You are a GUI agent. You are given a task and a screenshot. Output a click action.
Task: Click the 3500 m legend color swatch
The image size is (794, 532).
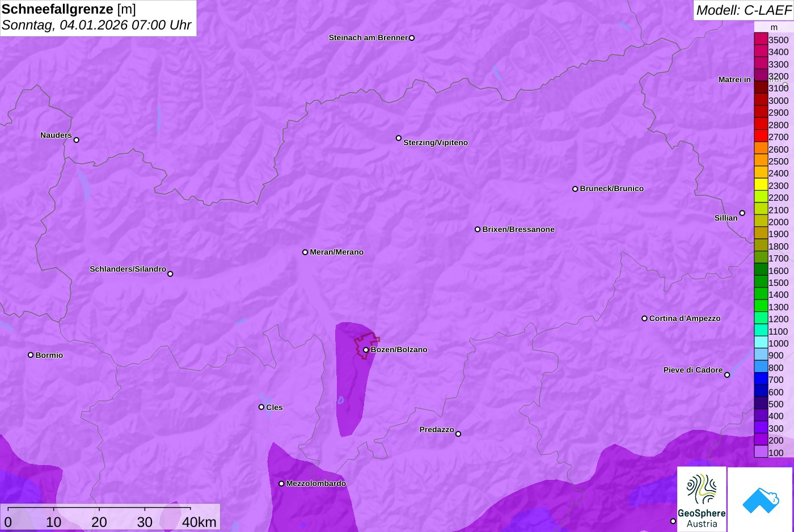coord(761,39)
